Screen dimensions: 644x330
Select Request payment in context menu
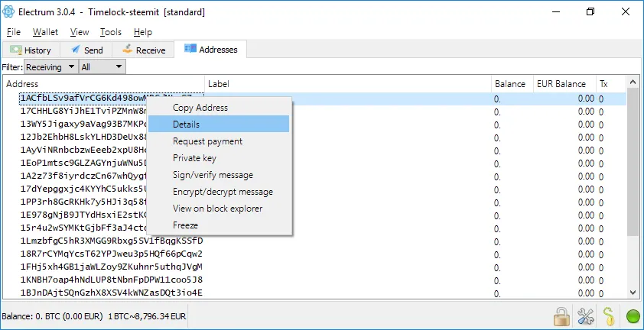219,141
